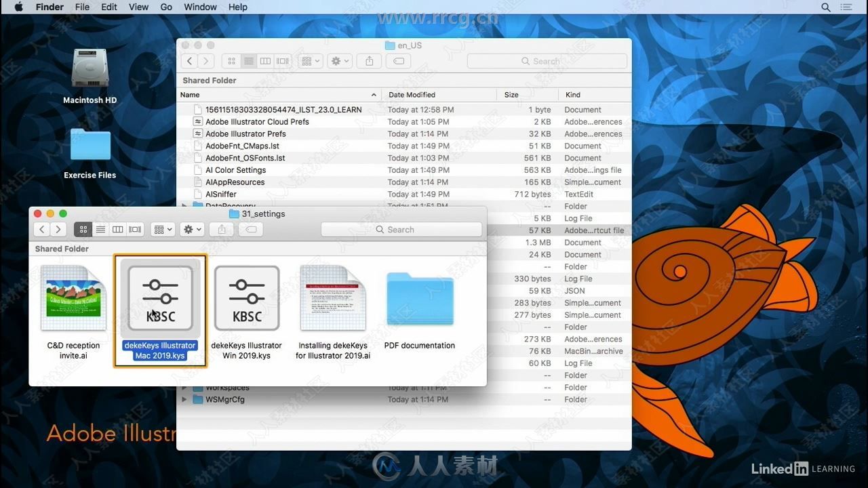Screen dimensions: 868x488
Task: Open Notification Center icon in menu bar
Action: pyautogui.click(x=846, y=7)
